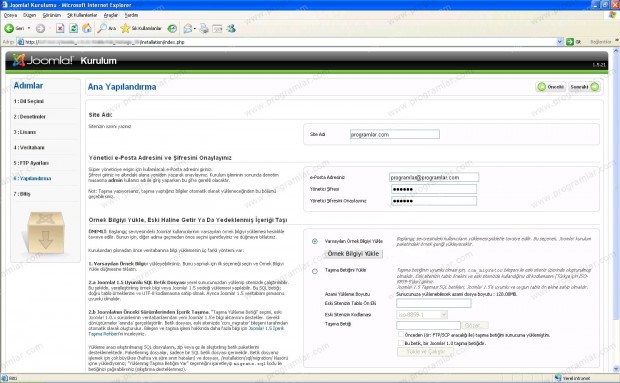Open the Düzen menu

pos(29,15)
